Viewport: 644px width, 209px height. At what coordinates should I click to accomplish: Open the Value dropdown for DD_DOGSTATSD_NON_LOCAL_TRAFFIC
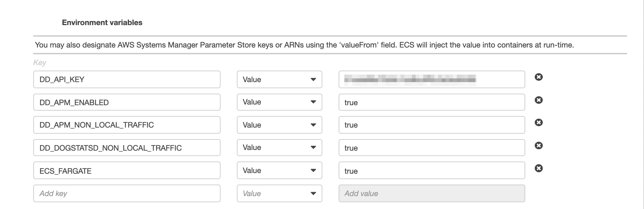click(x=279, y=148)
